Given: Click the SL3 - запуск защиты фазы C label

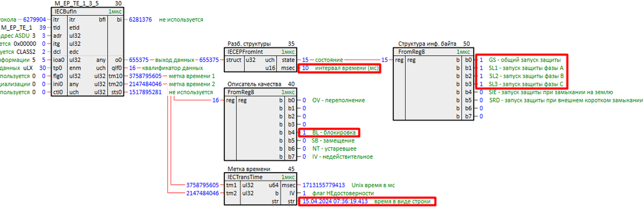Looking at the screenshot, I should coord(526,84).
